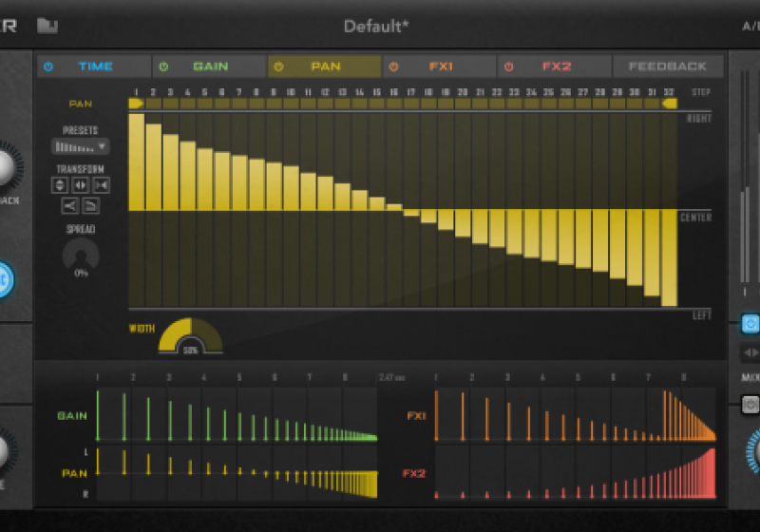
Task: Click the blue button below the level meters
Action: pyautogui.click(x=750, y=324)
